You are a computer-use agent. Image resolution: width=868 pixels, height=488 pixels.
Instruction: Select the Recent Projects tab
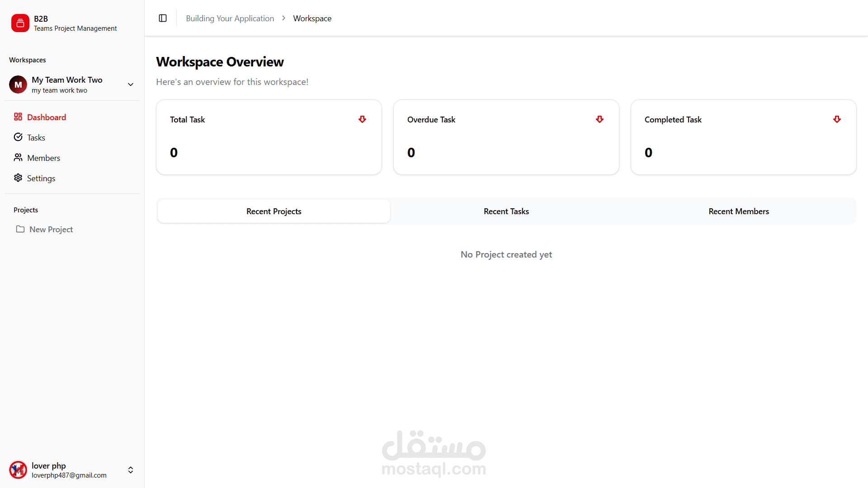[x=274, y=211]
